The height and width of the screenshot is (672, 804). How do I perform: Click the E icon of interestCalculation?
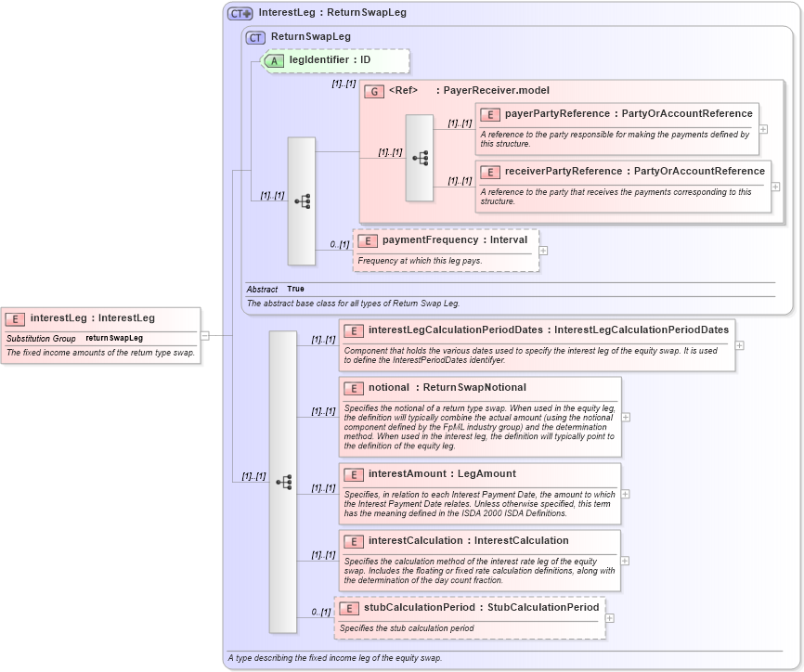click(352, 540)
